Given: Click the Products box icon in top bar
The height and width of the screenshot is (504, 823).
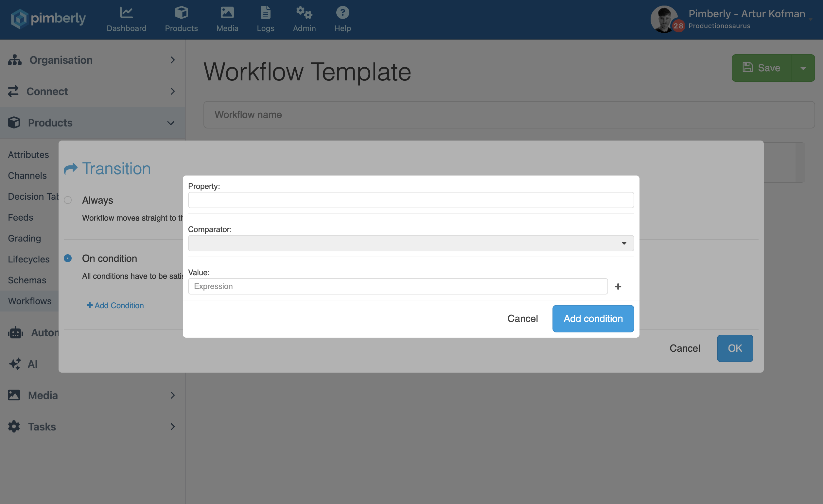Looking at the screenshot, I should tap(181, 13).
